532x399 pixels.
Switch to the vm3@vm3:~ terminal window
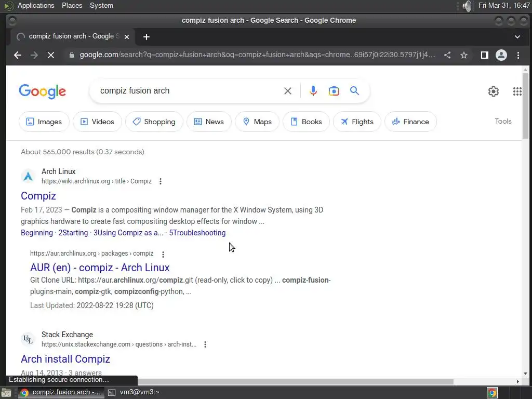point(134,393)
